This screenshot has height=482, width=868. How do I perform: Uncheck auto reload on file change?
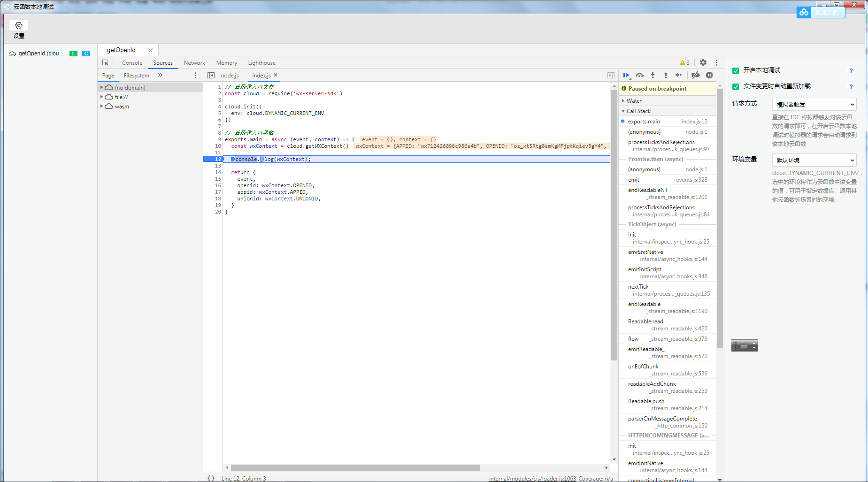point(736,87)
